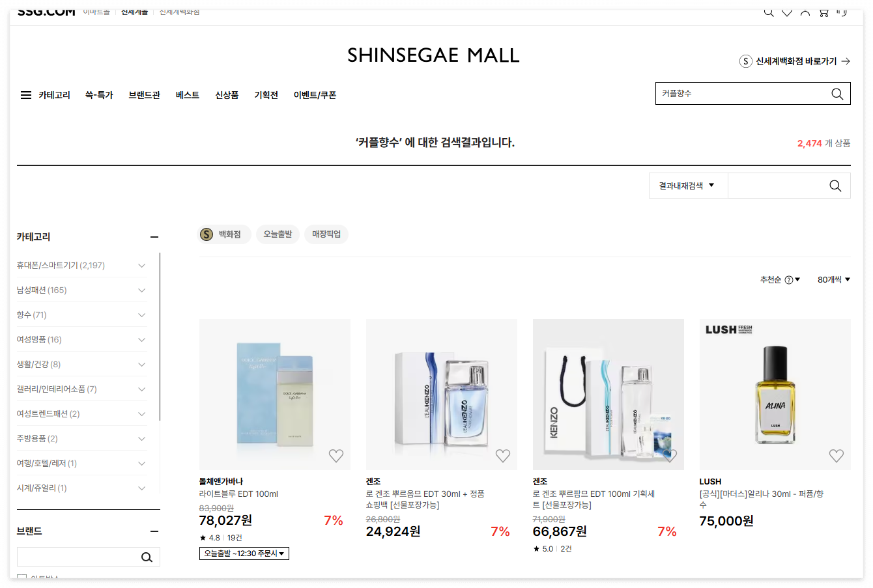
Task: Like the Kenzo EDT 30ml product
Action: tap(503, 456)
